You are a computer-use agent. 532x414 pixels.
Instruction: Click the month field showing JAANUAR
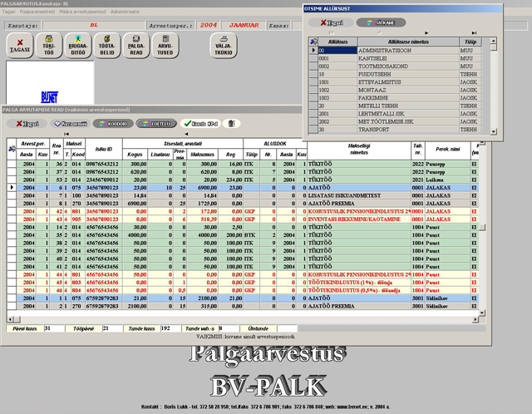click(244, 26)
